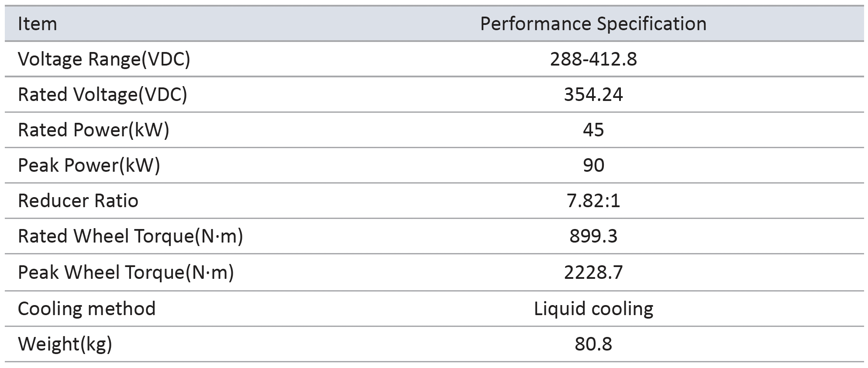The width and height of the screenshot is (868, 368).
Task: Click the 354.24 rated voltage value
Action: point(593,95)
